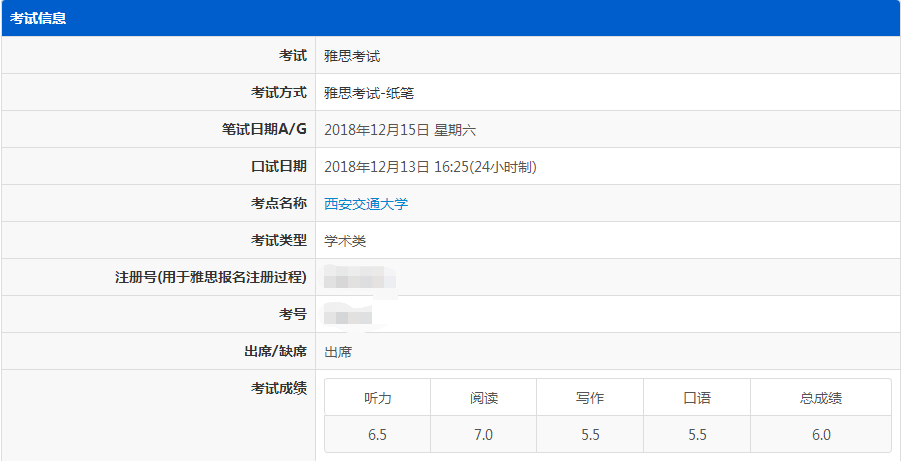The width and height of the screenshot is (907, 461).
Task: Click the 注册号(用于雅思报名注册过程) label
Action: 211,278
